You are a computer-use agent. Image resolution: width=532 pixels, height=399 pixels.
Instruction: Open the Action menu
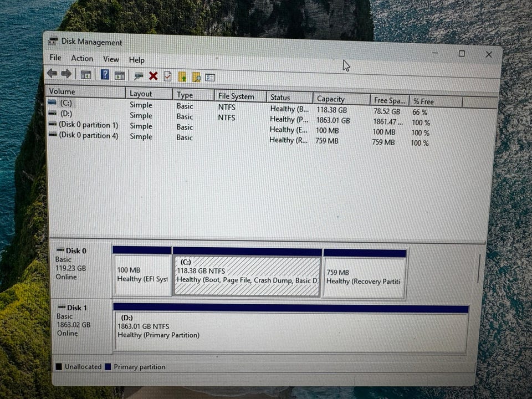click(82, 58)
